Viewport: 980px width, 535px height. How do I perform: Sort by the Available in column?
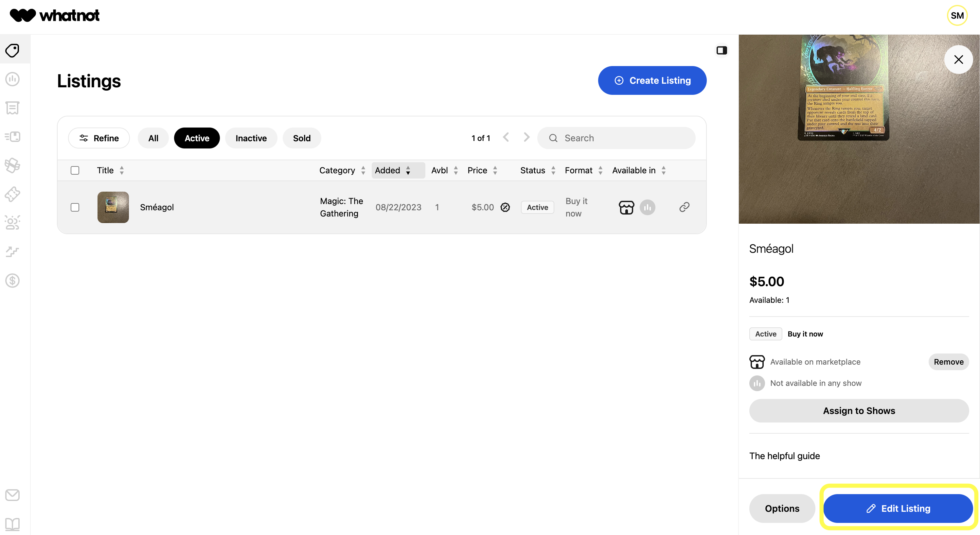[x=639, y=170]
